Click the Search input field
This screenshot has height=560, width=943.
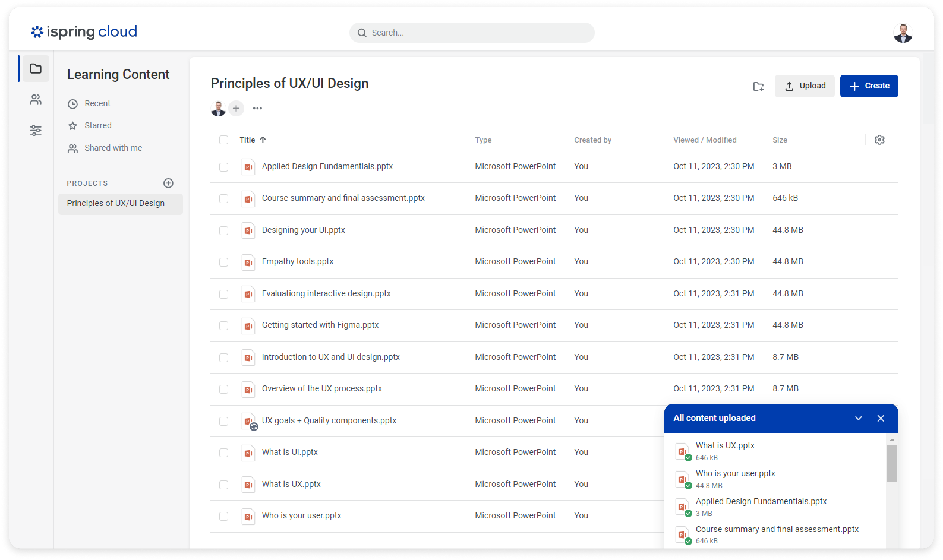472,33
